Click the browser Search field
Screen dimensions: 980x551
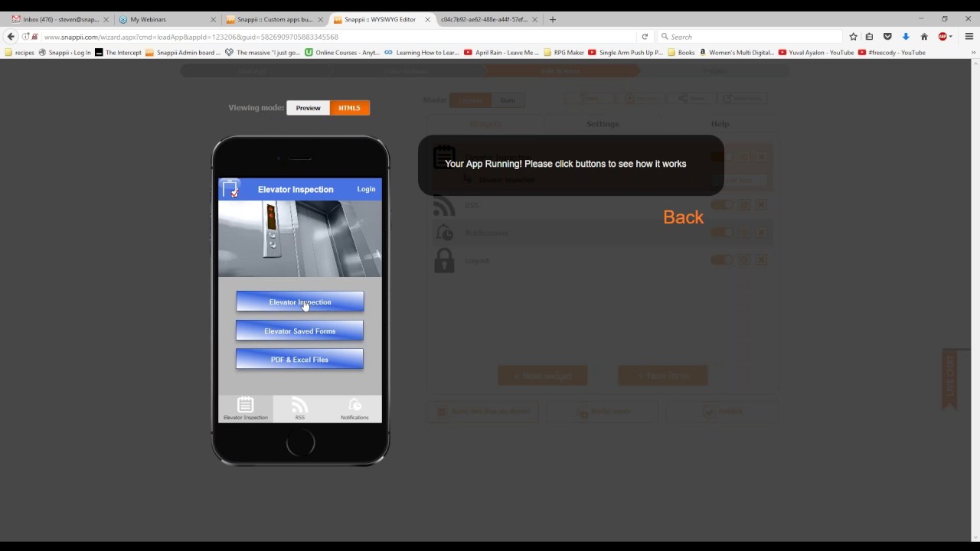tap(750, 37)
